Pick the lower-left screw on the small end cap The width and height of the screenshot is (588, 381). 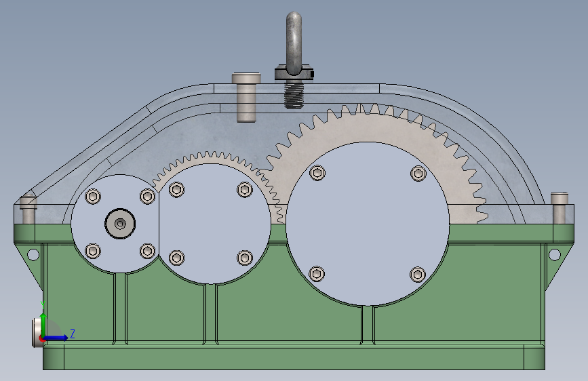pyautogui.click(x=93, y=251)
